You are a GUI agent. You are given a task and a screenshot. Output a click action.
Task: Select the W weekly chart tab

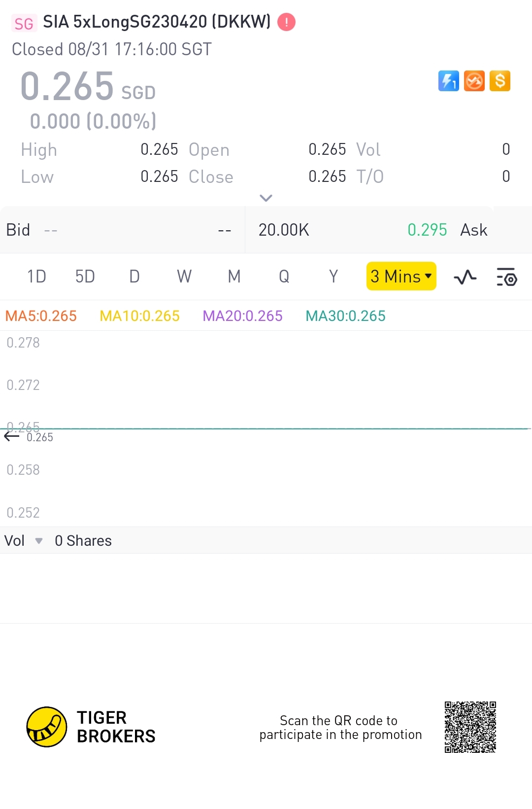click(184, 277)
